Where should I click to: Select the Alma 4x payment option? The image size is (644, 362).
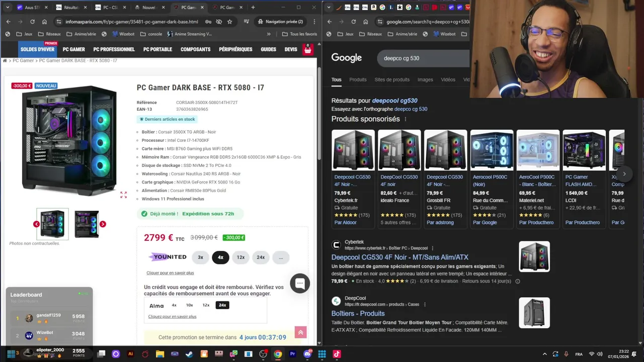pyautogui.click(x=174, y=305)
